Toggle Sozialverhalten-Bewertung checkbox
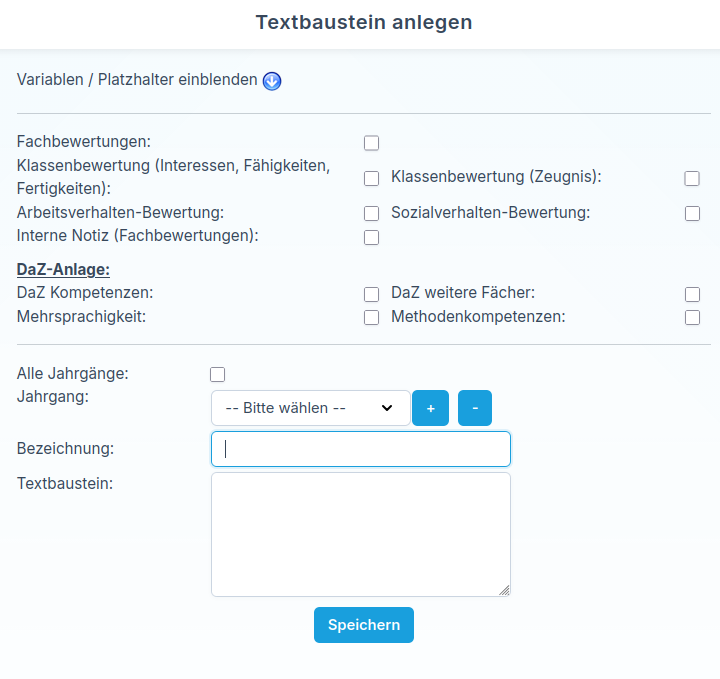This screenshot has height=679, width=720. coord(692,213)
